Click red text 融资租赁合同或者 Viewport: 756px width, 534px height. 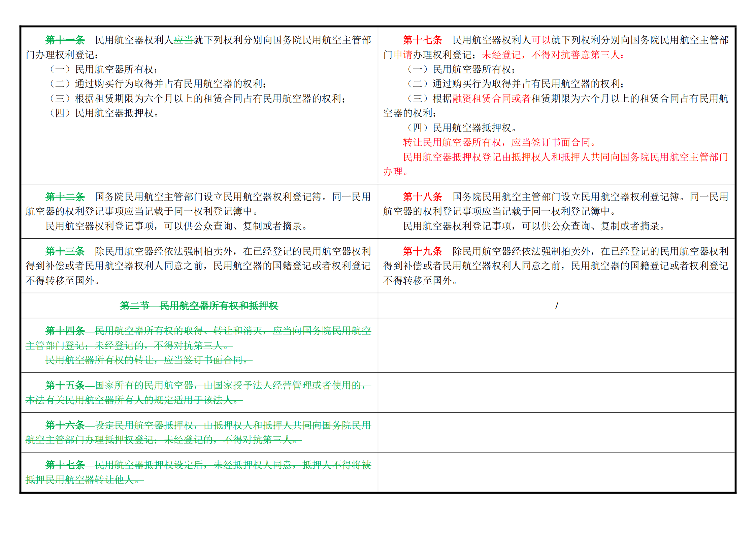(492, 99)
